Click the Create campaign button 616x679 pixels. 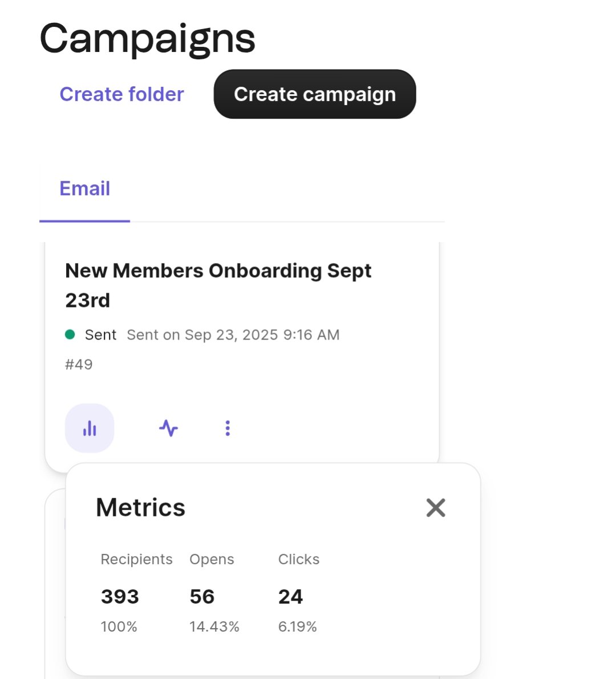click(314, 94)
